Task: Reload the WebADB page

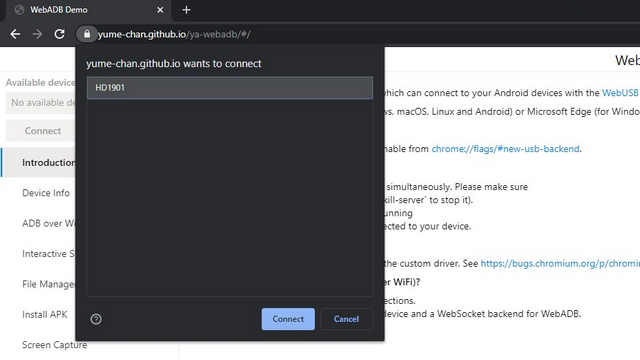Action: pyautogui.click(x=60, y=34)
